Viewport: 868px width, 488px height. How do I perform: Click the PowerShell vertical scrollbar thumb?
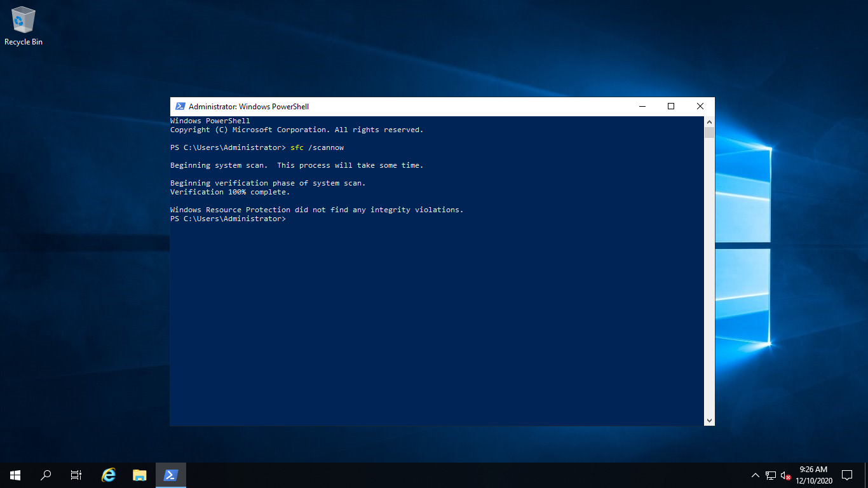click(709, 132)
